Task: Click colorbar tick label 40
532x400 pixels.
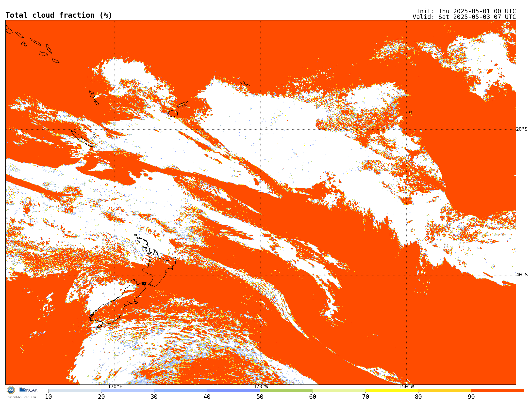Action: (207, 397)
